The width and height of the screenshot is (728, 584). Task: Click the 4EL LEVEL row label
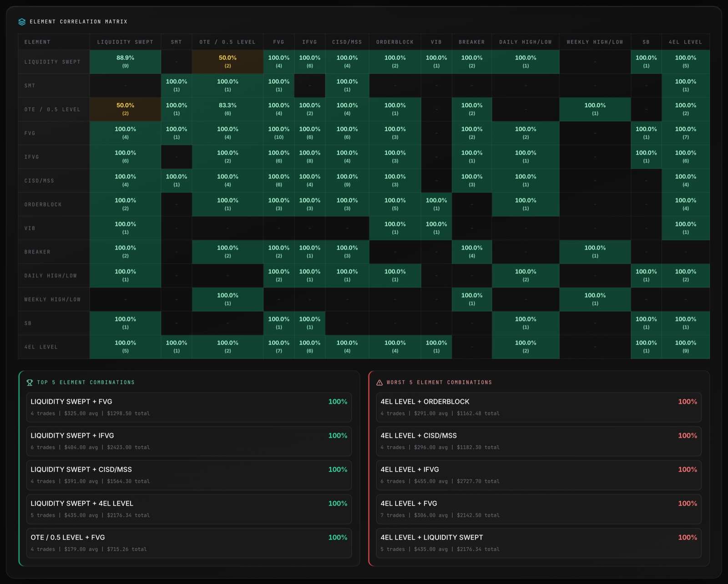(x=54, y=347)
